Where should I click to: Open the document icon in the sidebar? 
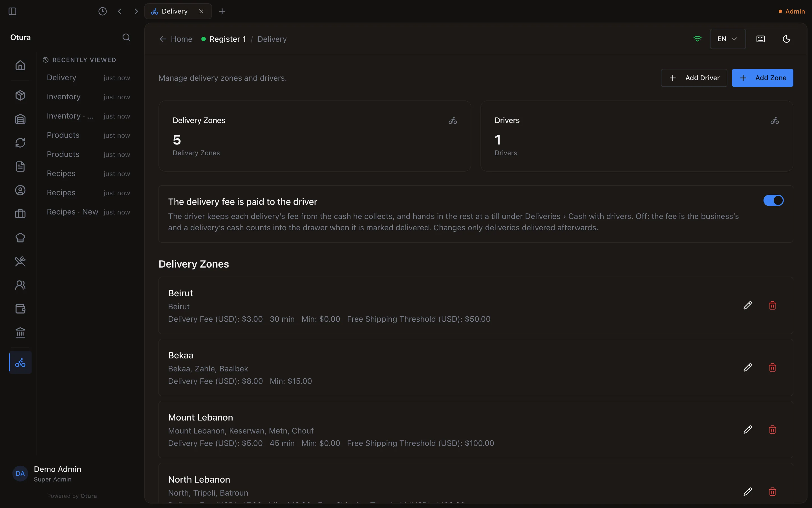coord(21,167)
